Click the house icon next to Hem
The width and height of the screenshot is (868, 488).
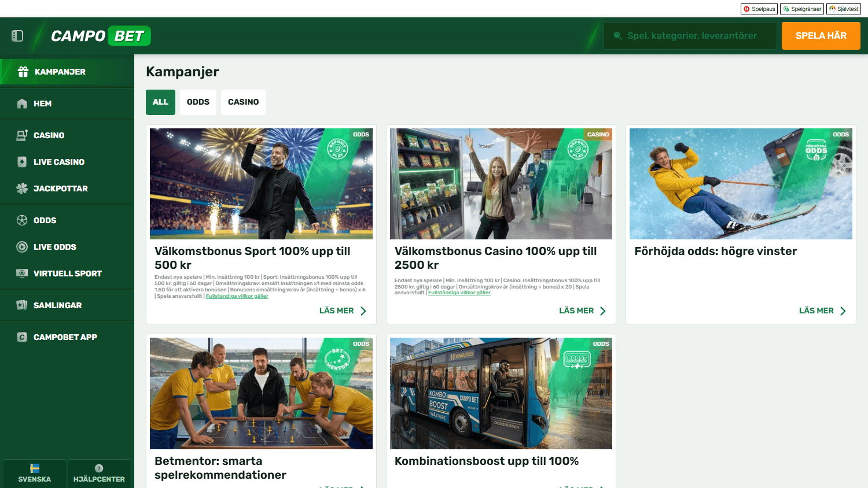coord(22,103)
